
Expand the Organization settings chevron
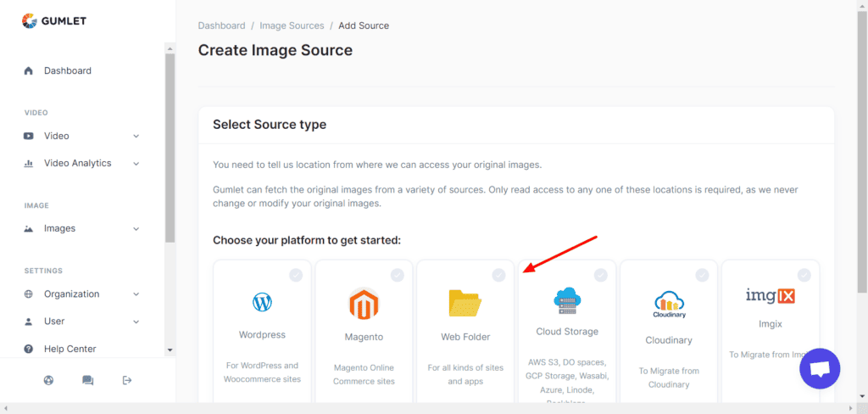click(x=136, y=294)
